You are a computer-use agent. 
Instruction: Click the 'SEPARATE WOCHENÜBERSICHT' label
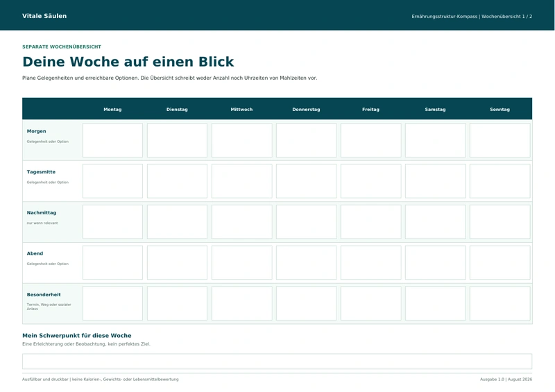(x=62, y=46)
